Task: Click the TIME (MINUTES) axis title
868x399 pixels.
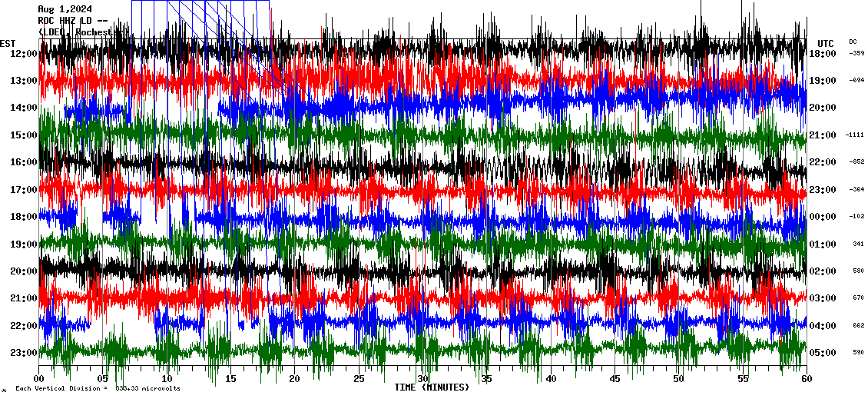Action: point(432,387)
